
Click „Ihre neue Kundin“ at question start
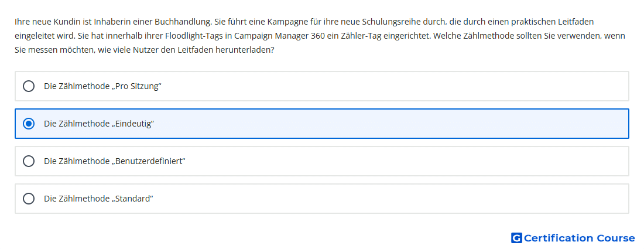click(43, 21)
